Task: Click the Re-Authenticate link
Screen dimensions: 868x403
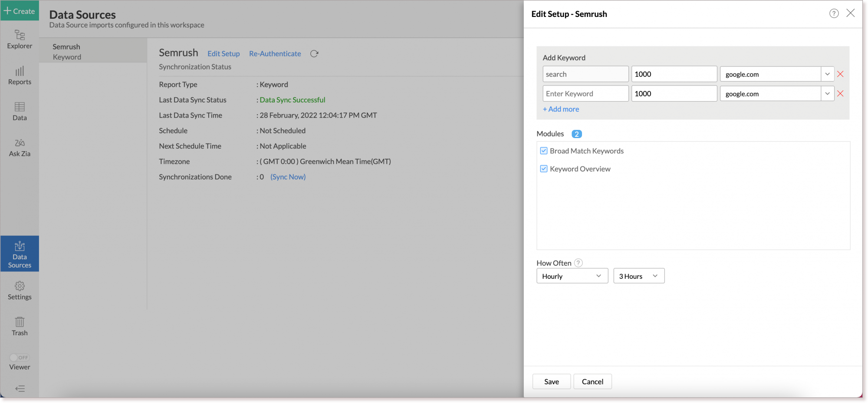Action: pos(275,53)
